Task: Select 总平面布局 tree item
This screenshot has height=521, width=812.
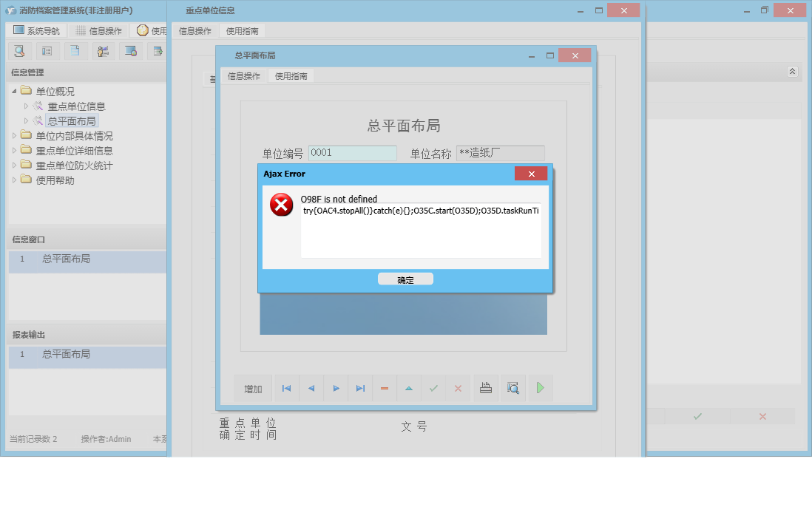Action: click(x=72, y=121)
